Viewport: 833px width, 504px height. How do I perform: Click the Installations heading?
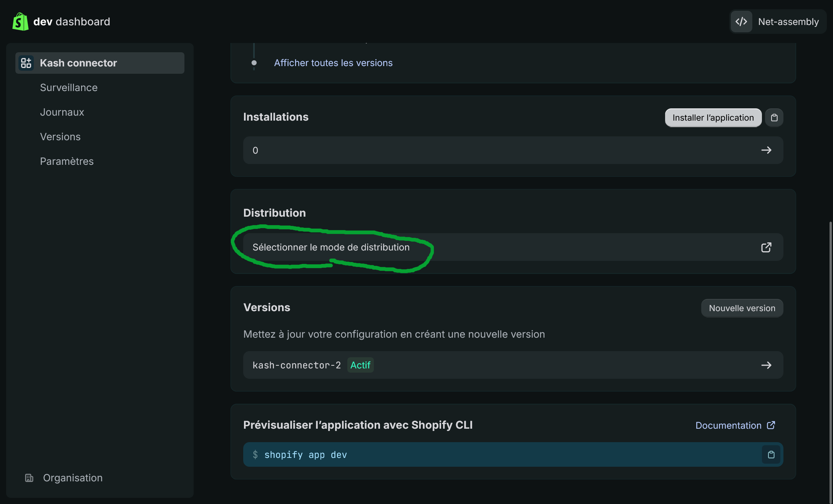tap(276, 117)
